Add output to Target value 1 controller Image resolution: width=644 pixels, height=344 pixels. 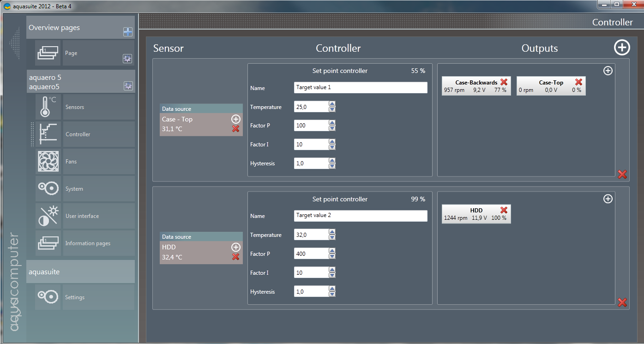point(608,71)
